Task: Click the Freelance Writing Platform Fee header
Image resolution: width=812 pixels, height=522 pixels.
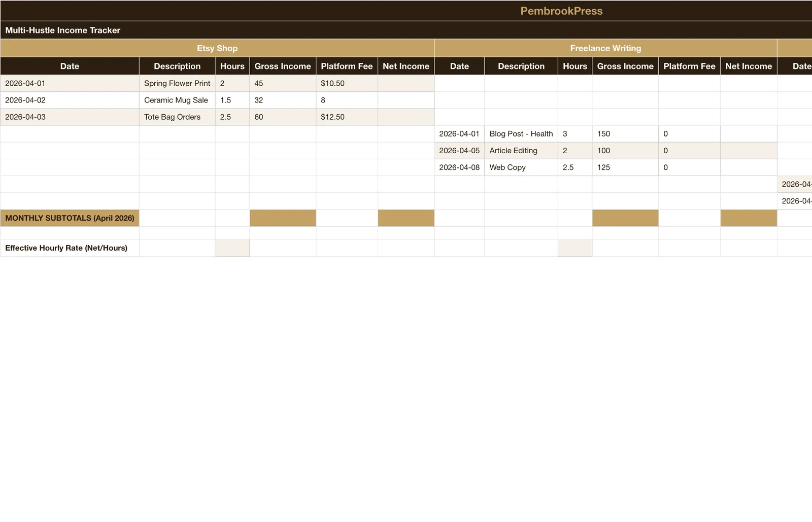Action: pos(689,66)
